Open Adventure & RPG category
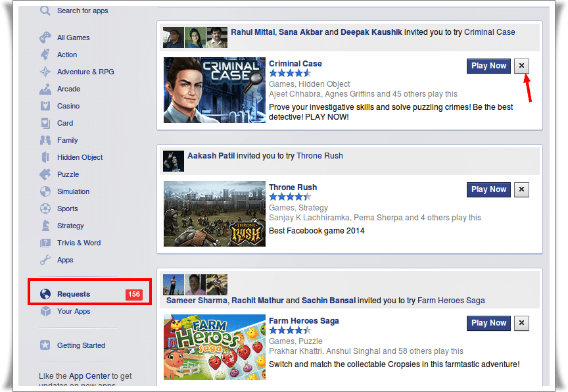The width and height of the screenshot is (568, 392). point(85,72)
